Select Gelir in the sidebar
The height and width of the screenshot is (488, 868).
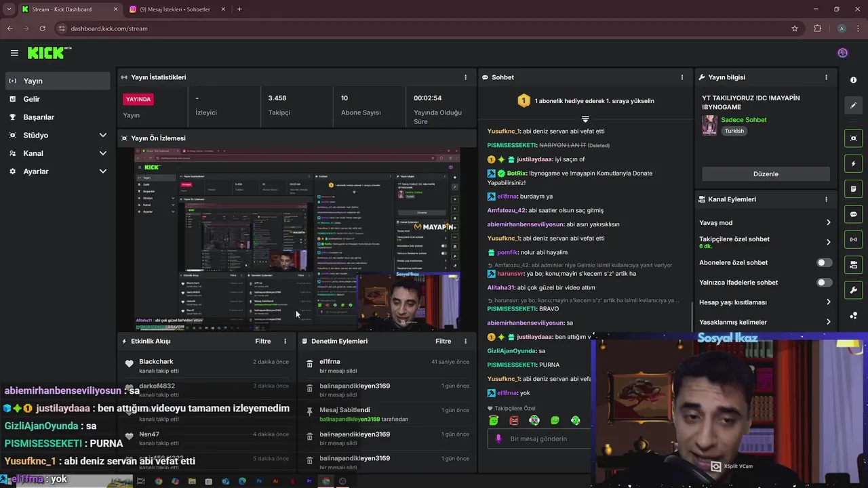click(58, 99)
